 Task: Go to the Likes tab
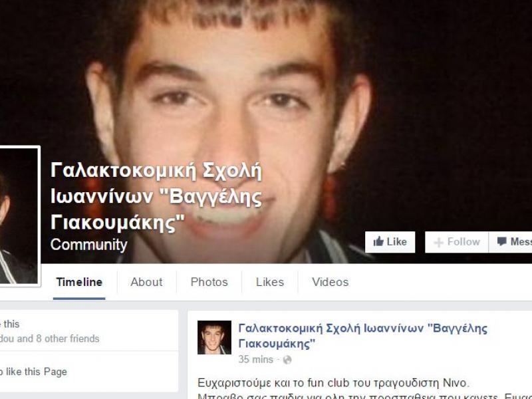pos(270,282)
